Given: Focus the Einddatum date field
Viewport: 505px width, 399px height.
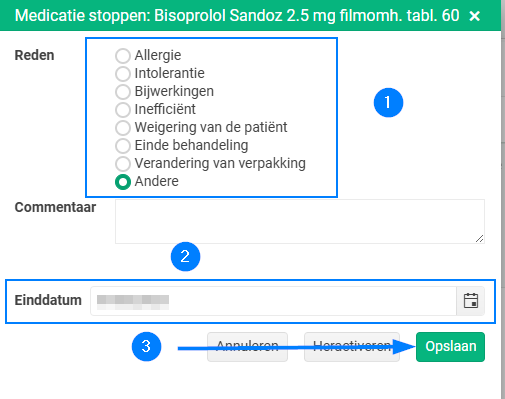Looking at the screenshot, I should click(273, 301).
